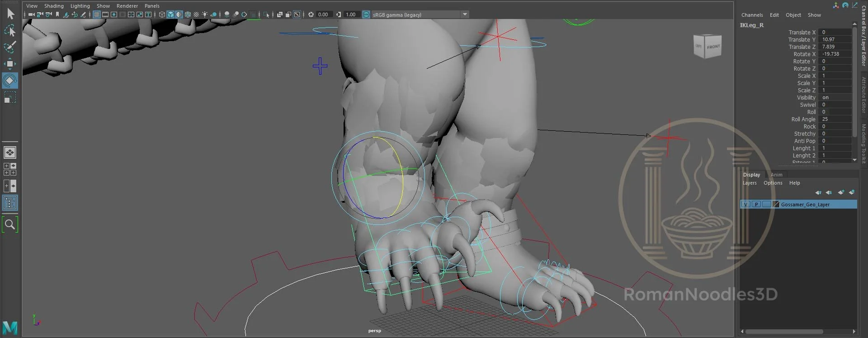Edit the gamma value 1.00
868x338 pixels.
click(x=351, y=14)
